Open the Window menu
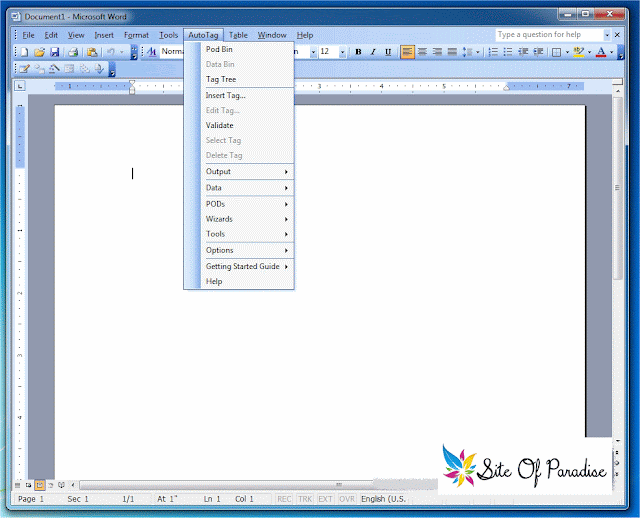Viewport: 640px width, 518px height. (272, 35)
